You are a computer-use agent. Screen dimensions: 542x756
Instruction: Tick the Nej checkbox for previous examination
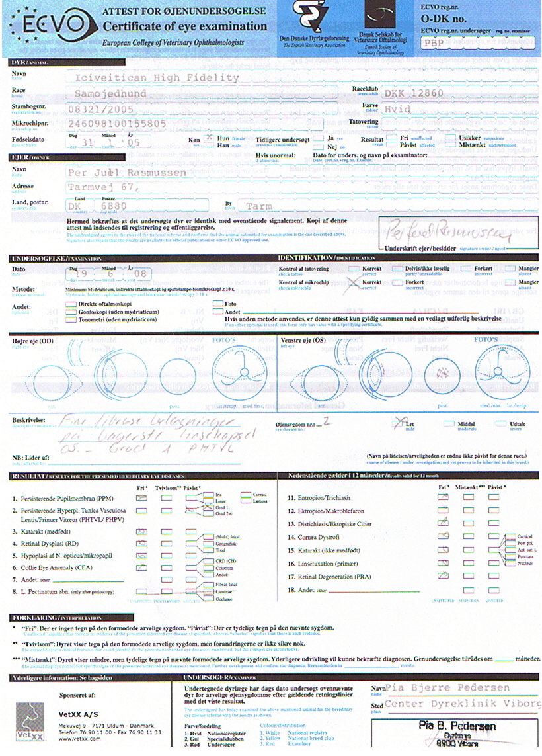coord(319,147)
